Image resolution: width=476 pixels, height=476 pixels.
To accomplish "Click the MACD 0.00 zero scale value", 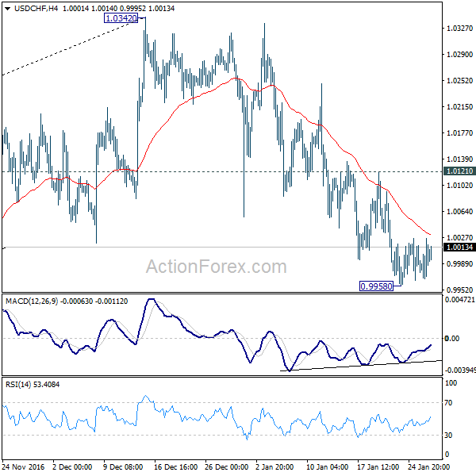I will pos(451,339).
